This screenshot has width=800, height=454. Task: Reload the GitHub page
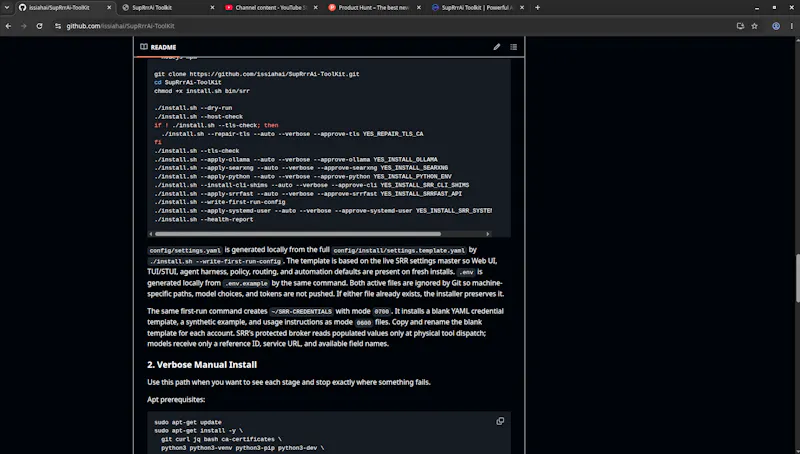(x=39, y=26)
